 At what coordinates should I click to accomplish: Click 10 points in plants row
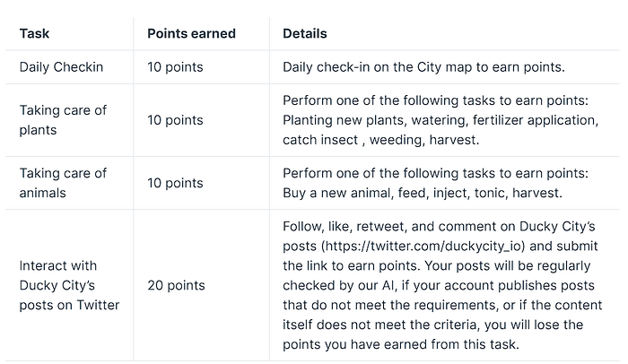pyautogui.click(x=175, y=120)
